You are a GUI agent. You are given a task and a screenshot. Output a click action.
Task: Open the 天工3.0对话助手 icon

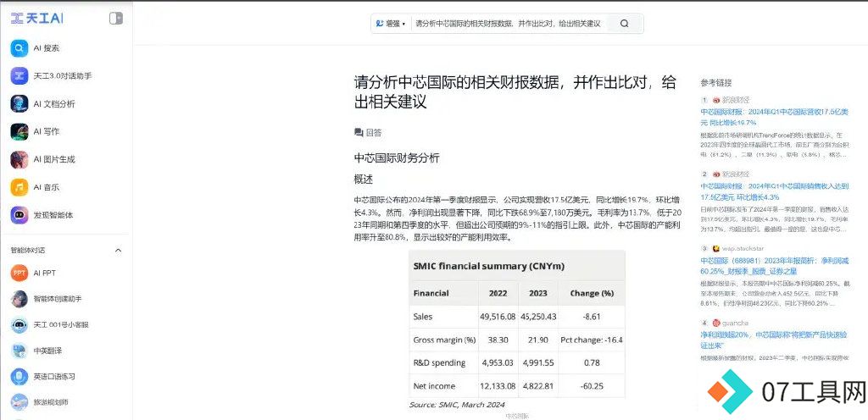coord(19,75)
